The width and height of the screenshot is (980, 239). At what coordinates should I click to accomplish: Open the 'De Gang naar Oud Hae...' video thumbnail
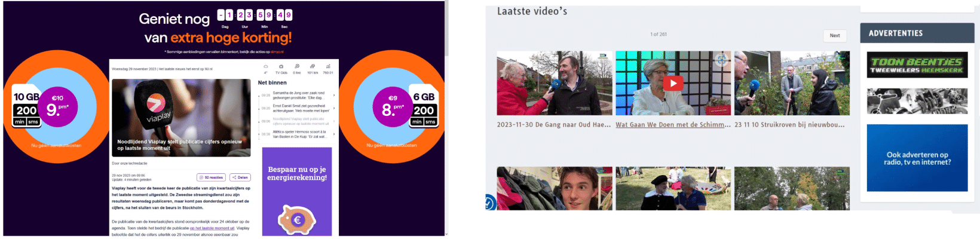(x=555, y=83)
